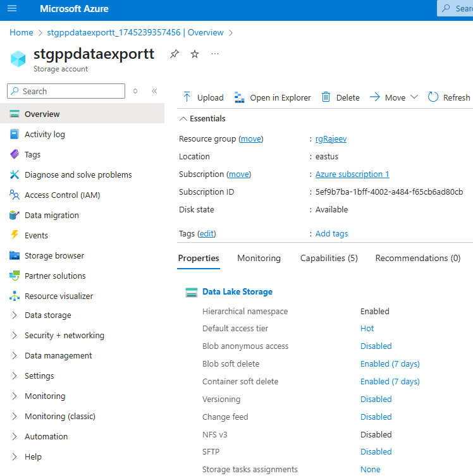The height and width of the screenshot is (476, 473).
Task: Click the Add tags link
Action: [x=331, y=234]
